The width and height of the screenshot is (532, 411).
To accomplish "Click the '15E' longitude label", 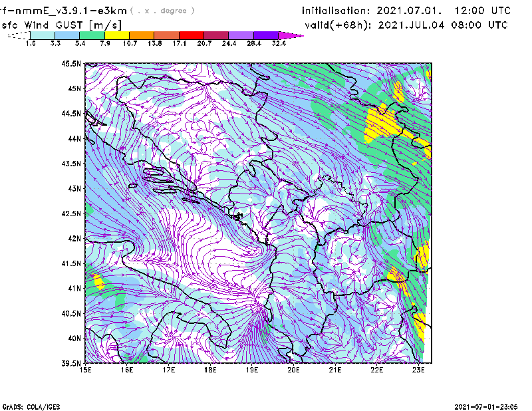I will pyautogui.click(x=85, y=370).
